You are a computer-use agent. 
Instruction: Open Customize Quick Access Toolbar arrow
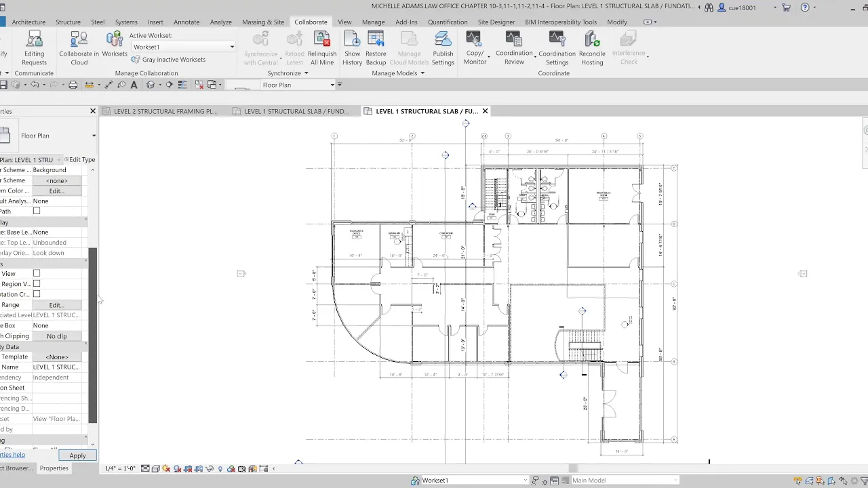pos(339,85)
